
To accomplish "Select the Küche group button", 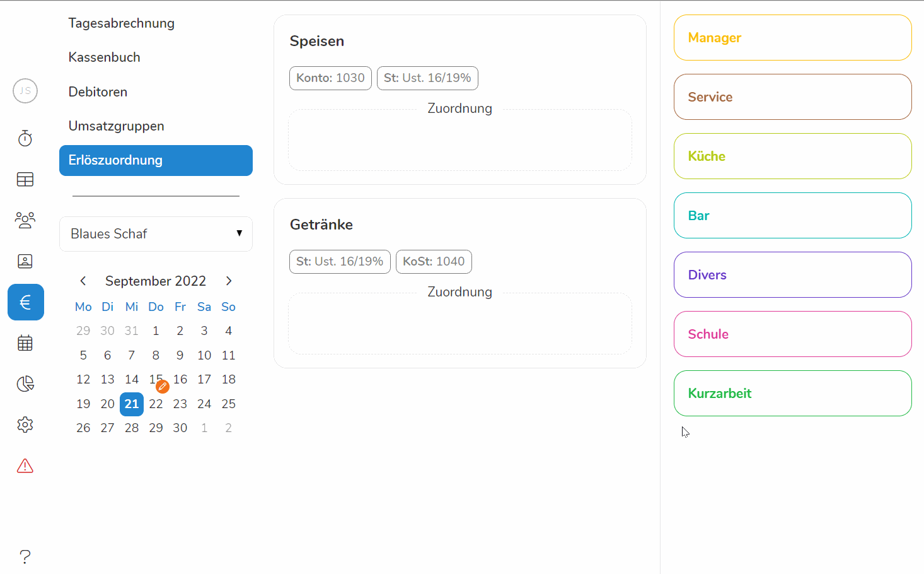I will coord(792,156).
